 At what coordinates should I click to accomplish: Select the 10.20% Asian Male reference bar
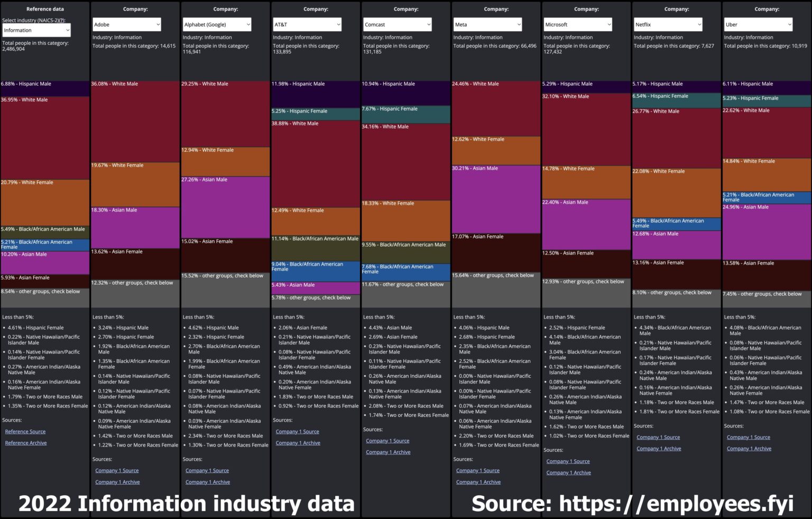[45, 263]
